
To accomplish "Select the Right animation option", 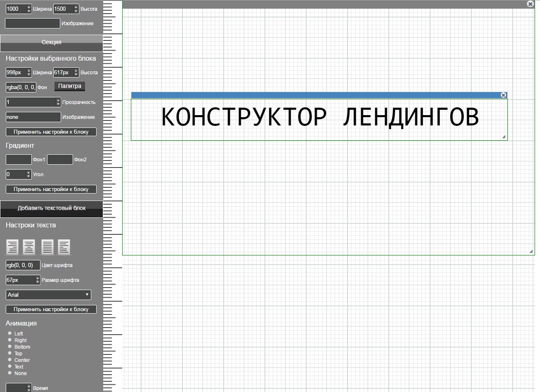I will click(x=9, y=340).
